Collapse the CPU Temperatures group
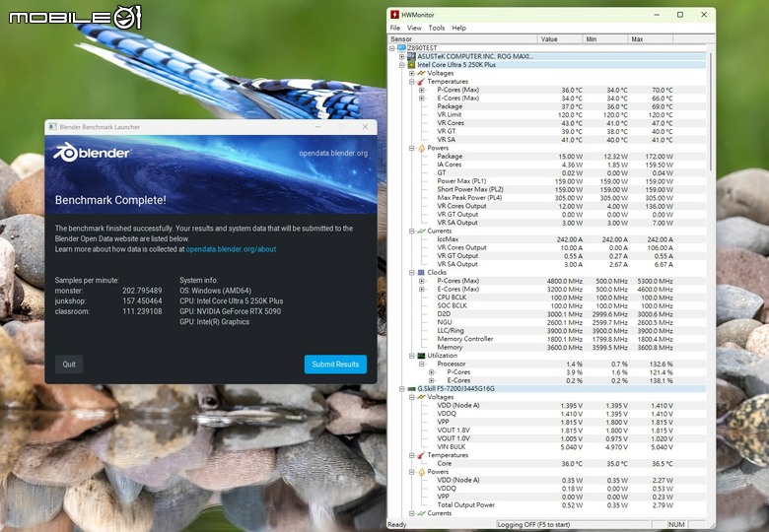Screen dimensions: 769x532 pos(412,82)
